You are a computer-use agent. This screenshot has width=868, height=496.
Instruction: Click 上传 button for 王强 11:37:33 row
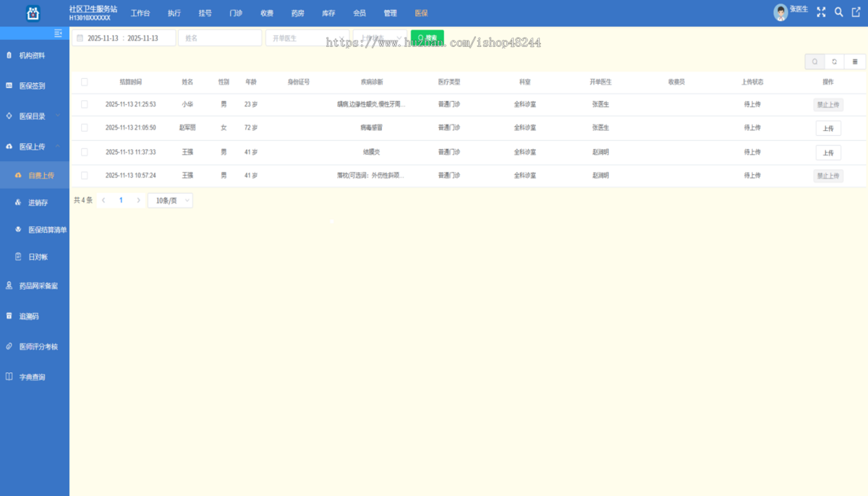pos(828,153)
